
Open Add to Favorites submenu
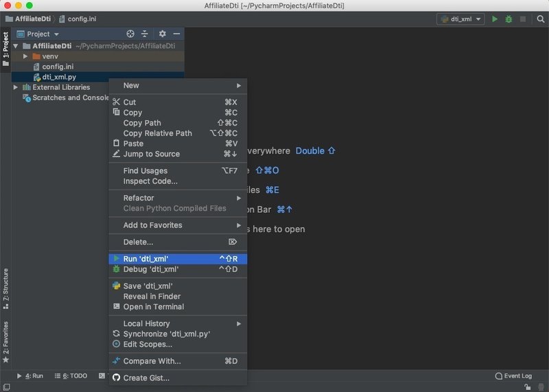coord(178,225)
